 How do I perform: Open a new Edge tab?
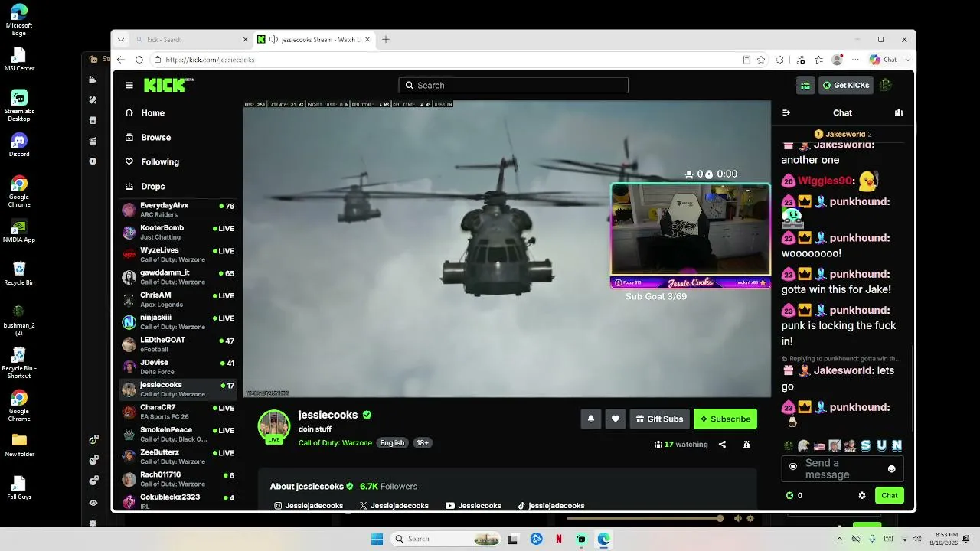coord(386,39)
